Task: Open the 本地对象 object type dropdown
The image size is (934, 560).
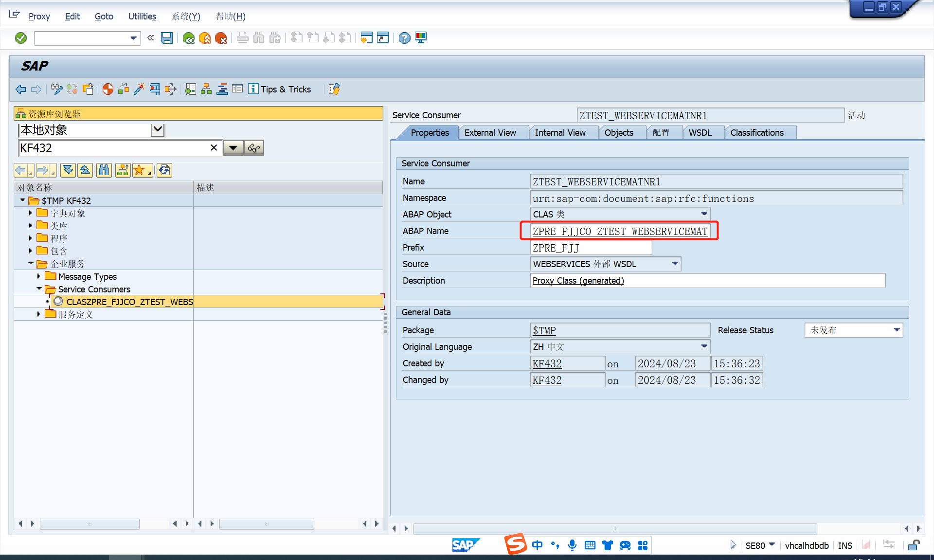Action: point(158,129)
